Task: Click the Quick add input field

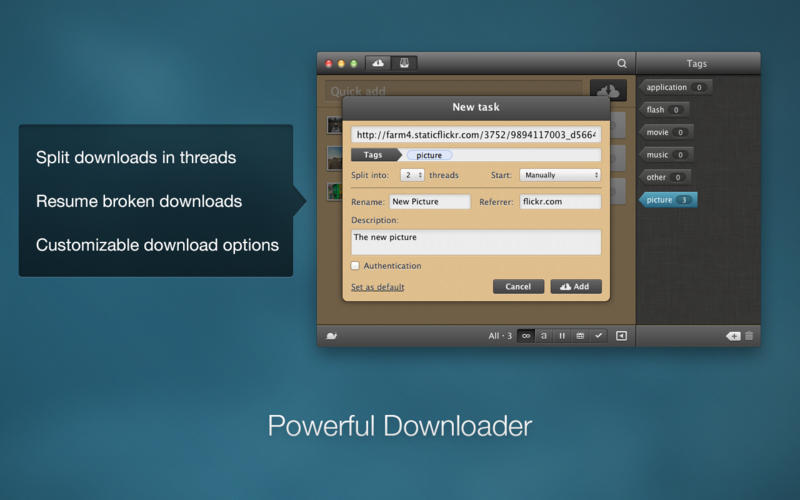Action: tap(453, 91)
